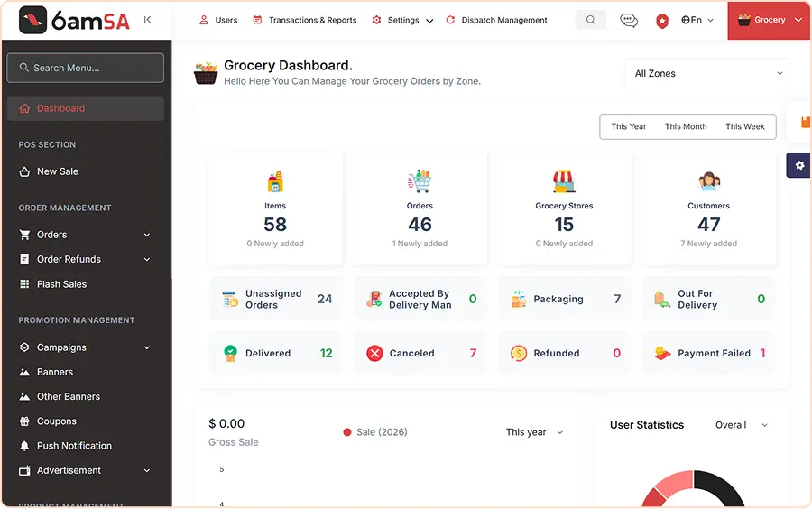Open the chat messages icon

(x=629, y=20)
